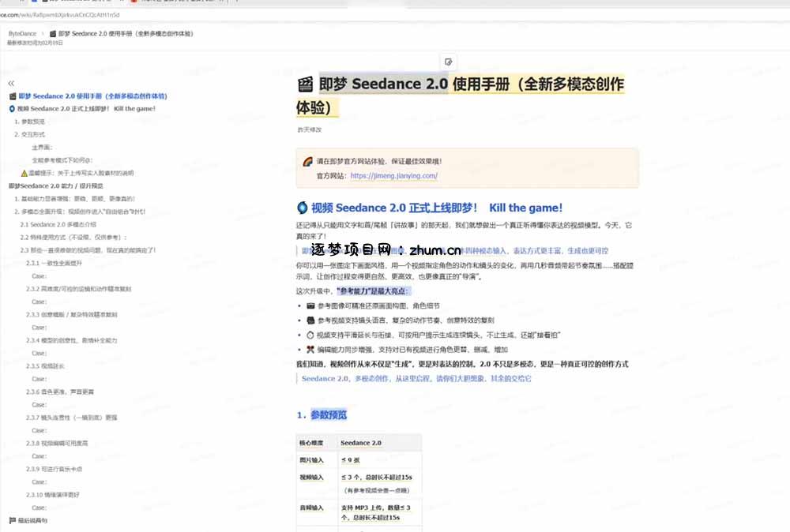790x532 pixels.
Task: Click the clapperboard icon beside document title
Action: click(x=305, y=84)
